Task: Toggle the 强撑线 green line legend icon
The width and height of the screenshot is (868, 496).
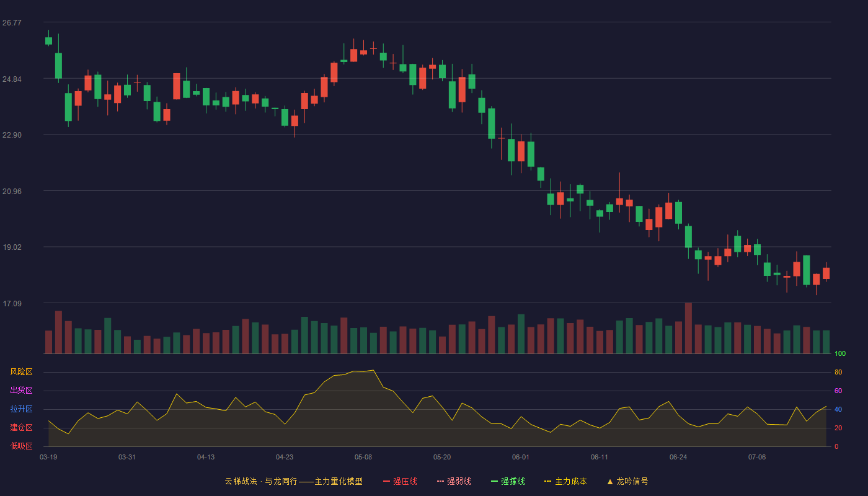Action: 494,481
